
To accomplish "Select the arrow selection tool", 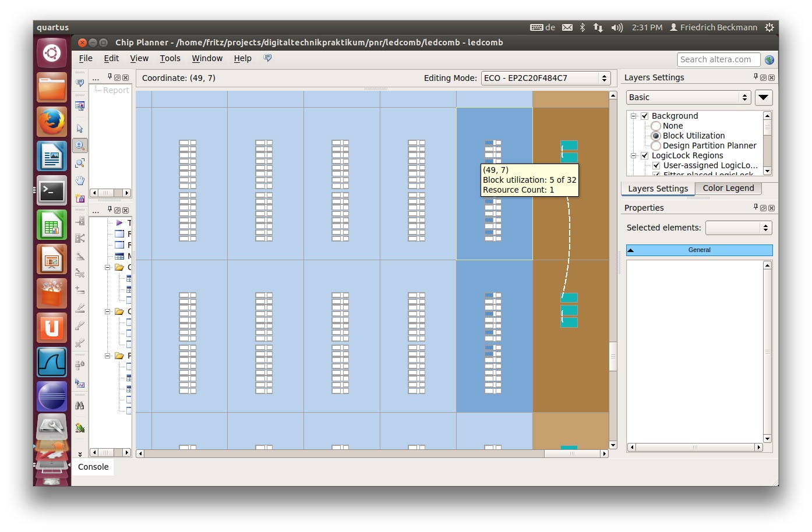I will point(80,129).
